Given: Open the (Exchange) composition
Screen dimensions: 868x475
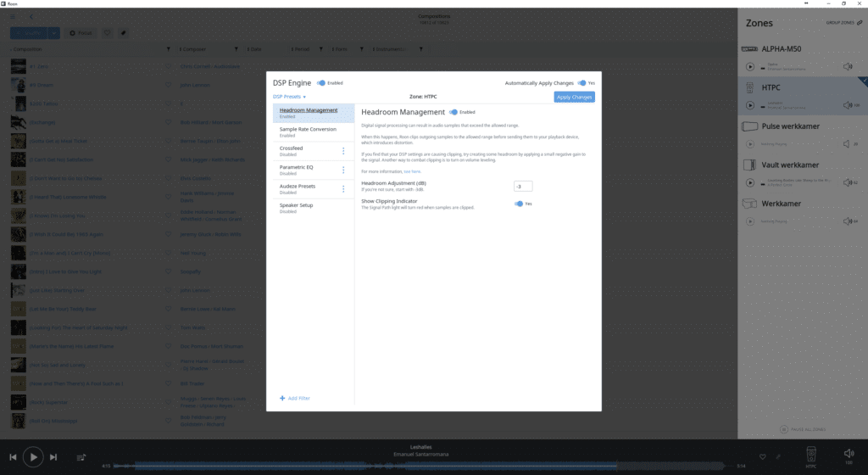Looking at the screenshot, I should pyautogui.click(x=42, y=122).
